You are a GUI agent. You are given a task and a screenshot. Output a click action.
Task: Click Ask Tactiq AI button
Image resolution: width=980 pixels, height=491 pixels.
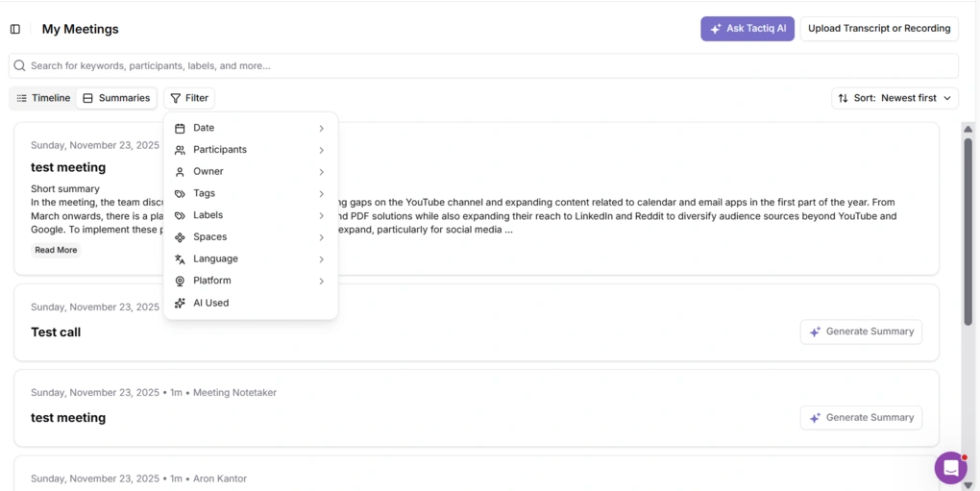(x=747, y=29)
